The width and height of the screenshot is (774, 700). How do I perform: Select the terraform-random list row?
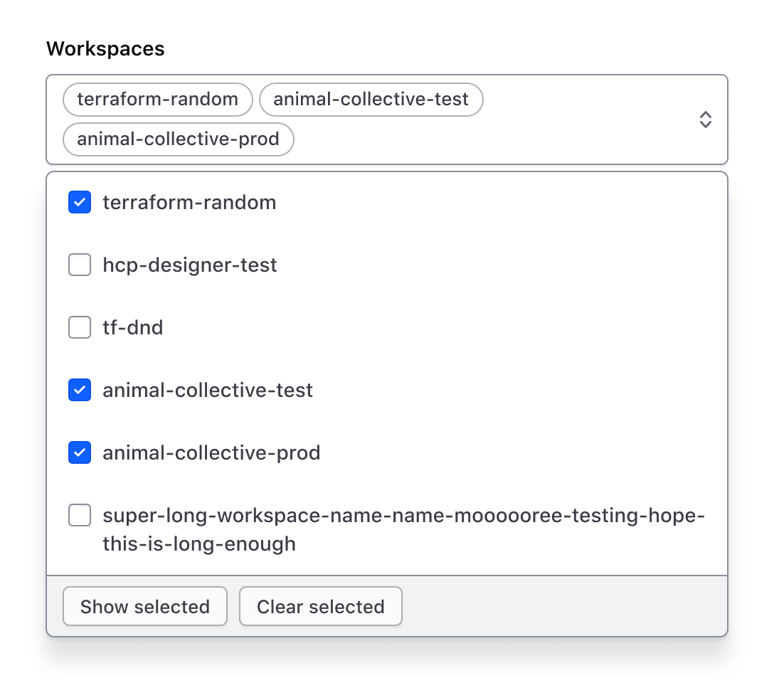click(189, 202)
